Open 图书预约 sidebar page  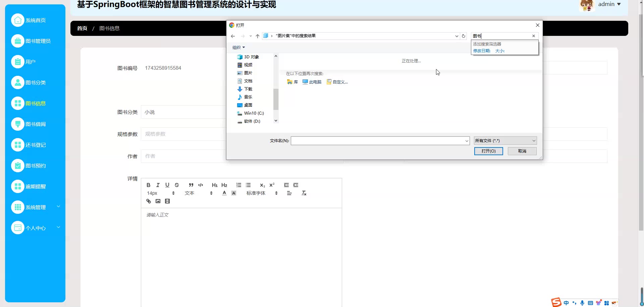pyautogui.click(x=35, y=166)
